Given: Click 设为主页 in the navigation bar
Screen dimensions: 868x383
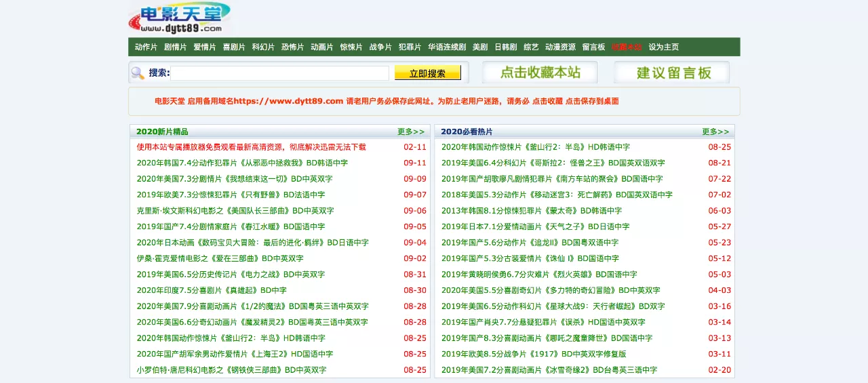Looking at the screenshot, I should point(664,47).
